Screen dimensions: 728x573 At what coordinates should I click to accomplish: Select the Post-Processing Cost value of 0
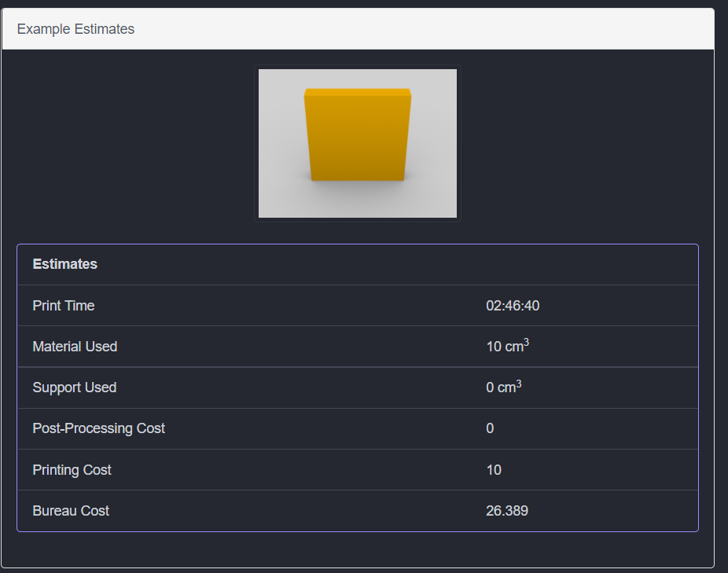pyautogui.click(x=490, y=428)
